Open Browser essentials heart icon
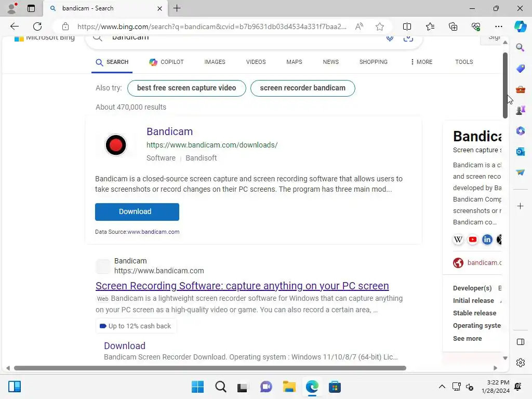The image size is (532, 399). (476, 26)
